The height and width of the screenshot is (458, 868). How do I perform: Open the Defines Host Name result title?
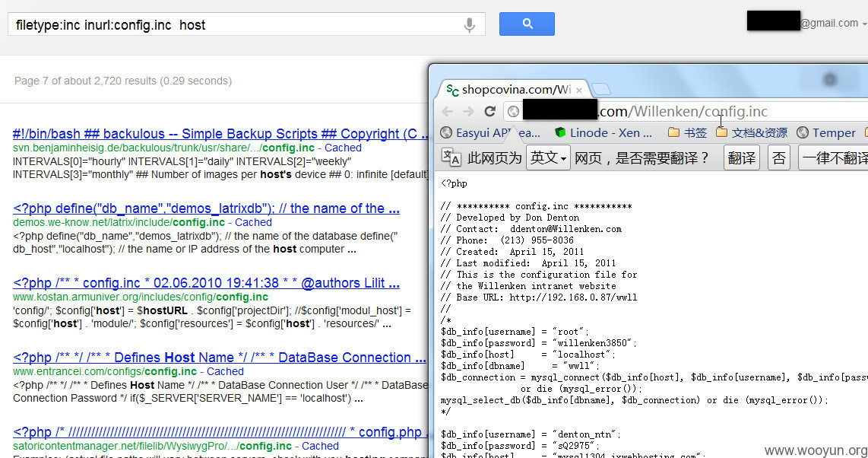[x=219, y=358]
